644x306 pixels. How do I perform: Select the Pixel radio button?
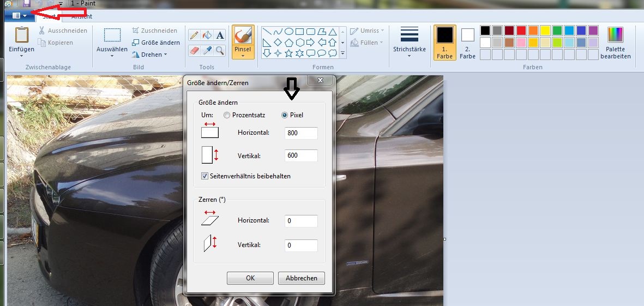pyautogui.click(x=285, y=115)
